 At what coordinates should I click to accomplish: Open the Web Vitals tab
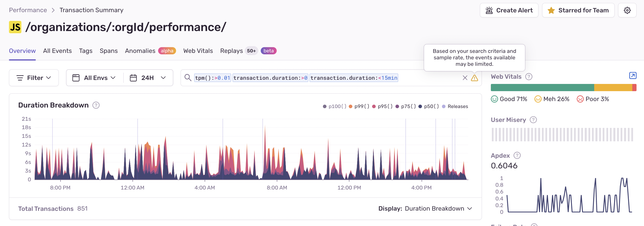click(198, 51)
